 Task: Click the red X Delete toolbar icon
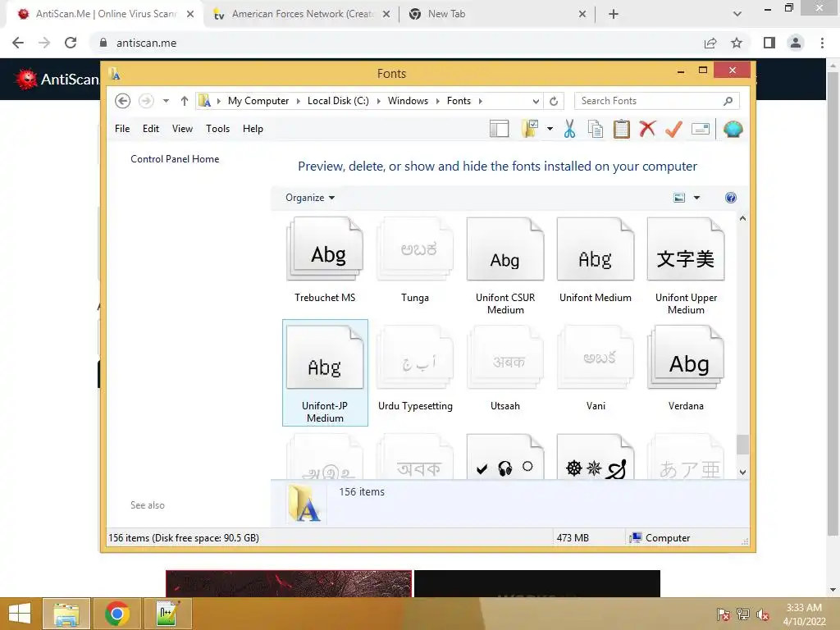coord(647,129)
